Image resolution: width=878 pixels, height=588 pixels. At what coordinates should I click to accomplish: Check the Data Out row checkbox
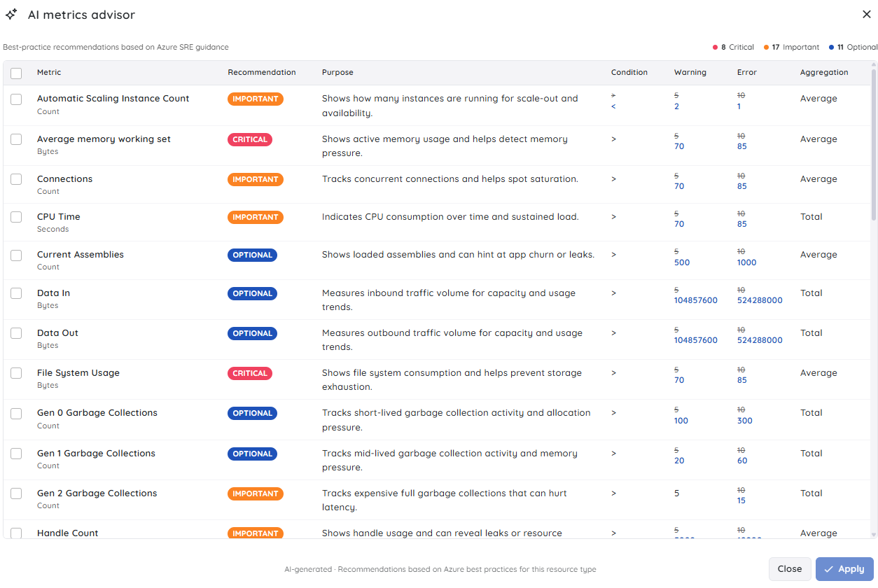[x=16, y=333]
